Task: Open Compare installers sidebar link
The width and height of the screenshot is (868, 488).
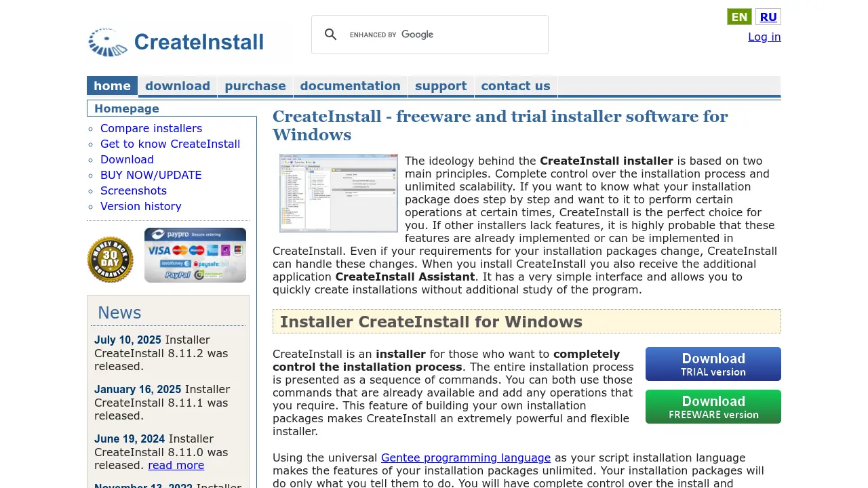Action: pos(151,128)
